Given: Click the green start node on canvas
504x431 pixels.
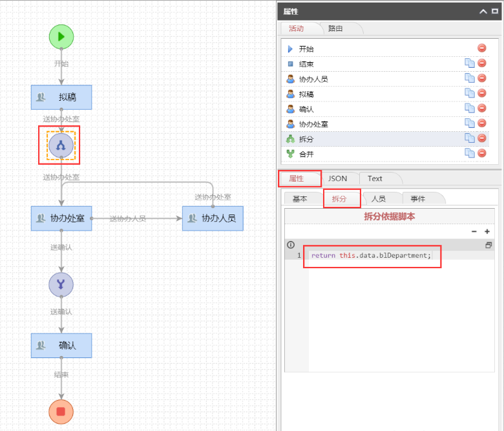Looking at the screenshot, I should pos(61,37).
